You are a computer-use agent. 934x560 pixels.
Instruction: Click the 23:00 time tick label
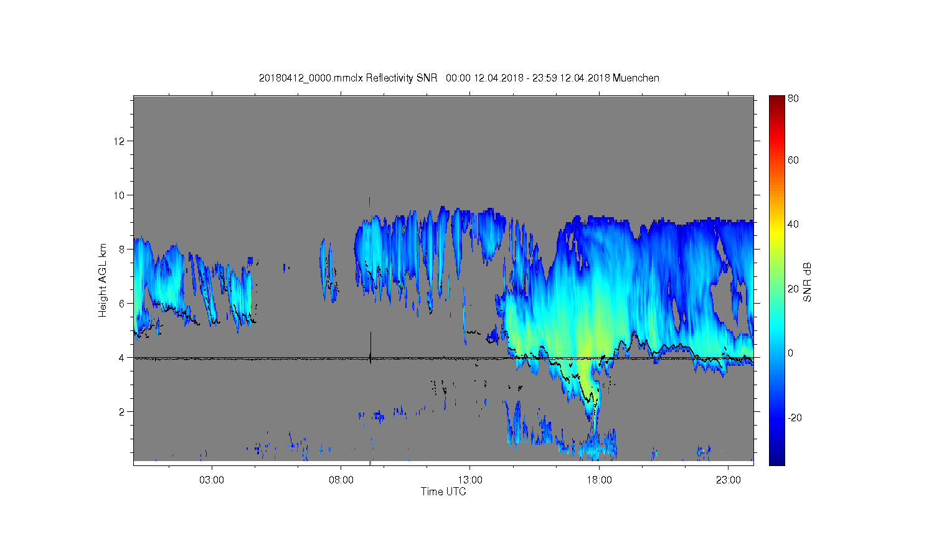(x=729, y=480)
